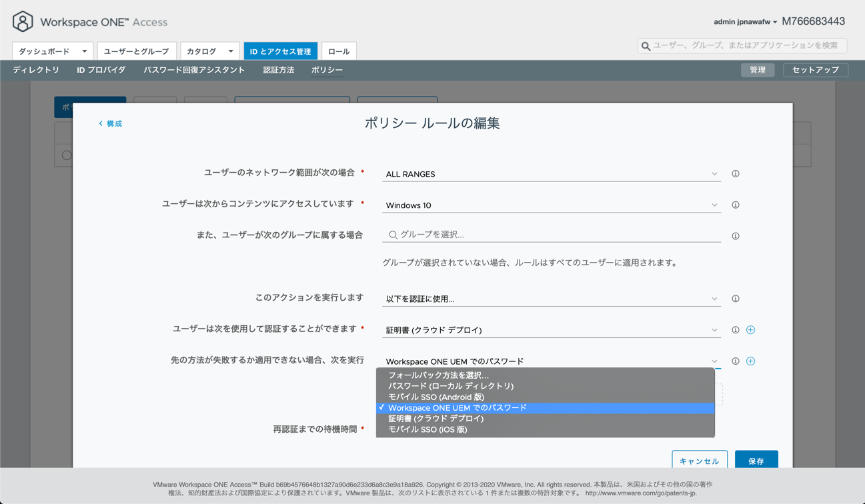Click inside the グループを選択 input field
Viewport: 865px width, 504px height.
click(552, 235)
